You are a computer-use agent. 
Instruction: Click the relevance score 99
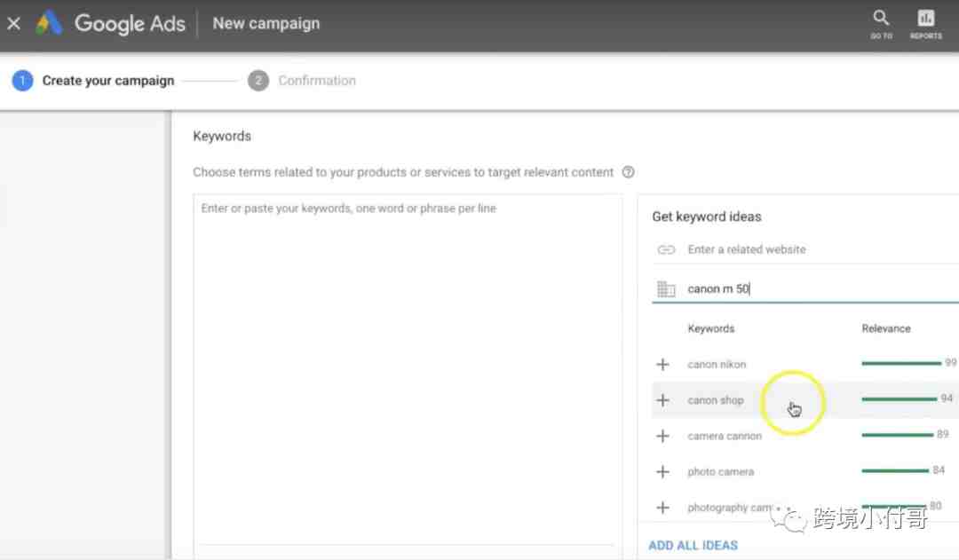point(950,362)
